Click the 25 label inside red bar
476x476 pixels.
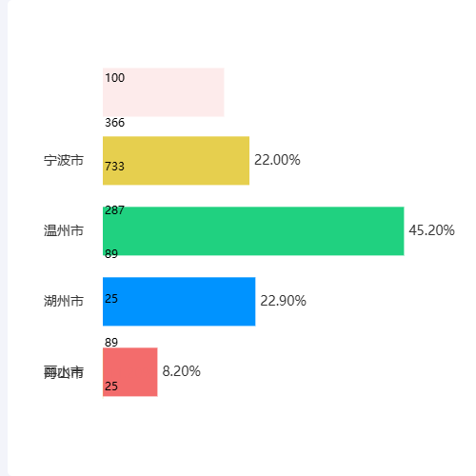111,387
